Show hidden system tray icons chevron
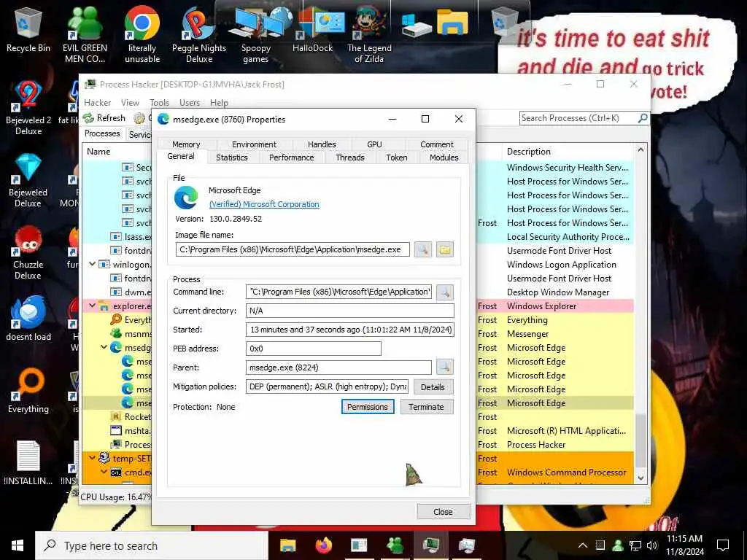The height and width of the screenshot is (560, 747). pos(582,545)
